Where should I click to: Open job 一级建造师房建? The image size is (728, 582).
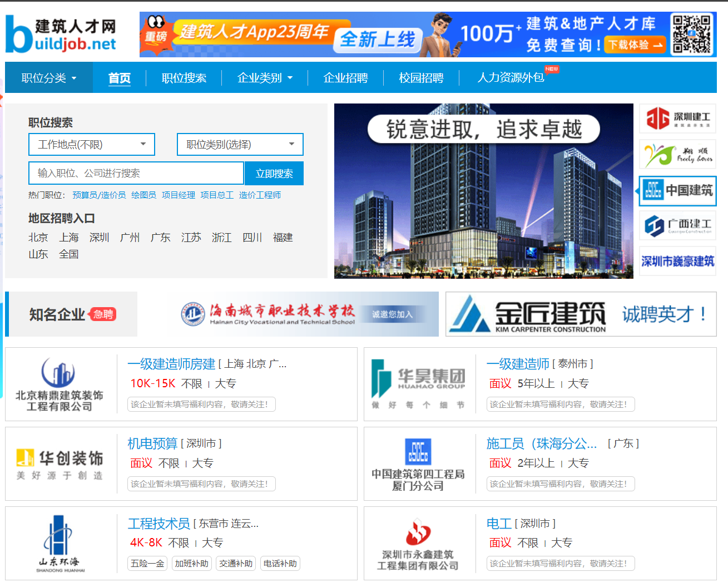click(171, 364)
